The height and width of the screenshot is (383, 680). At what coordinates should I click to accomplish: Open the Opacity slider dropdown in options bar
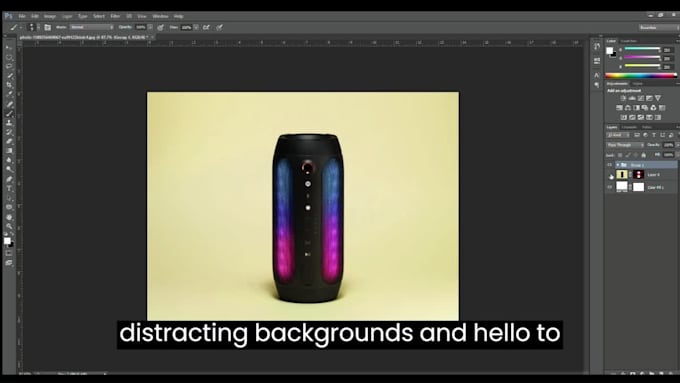(x=150, y=27)
